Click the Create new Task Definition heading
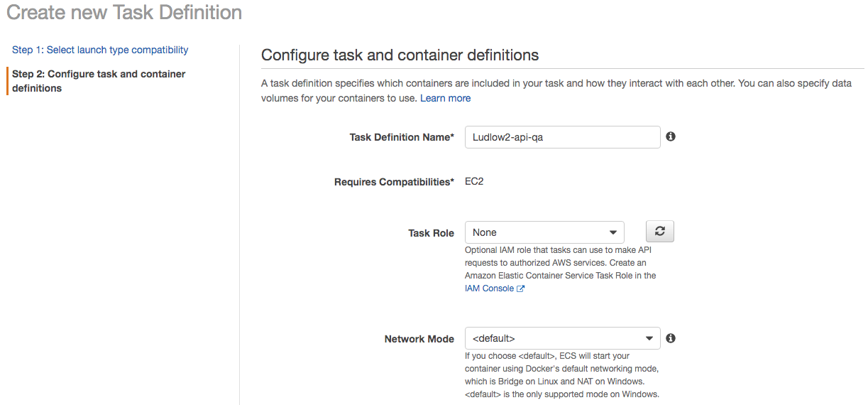Image resolution: width=868 pixels, height=405 pixels. tap(124, 13)
